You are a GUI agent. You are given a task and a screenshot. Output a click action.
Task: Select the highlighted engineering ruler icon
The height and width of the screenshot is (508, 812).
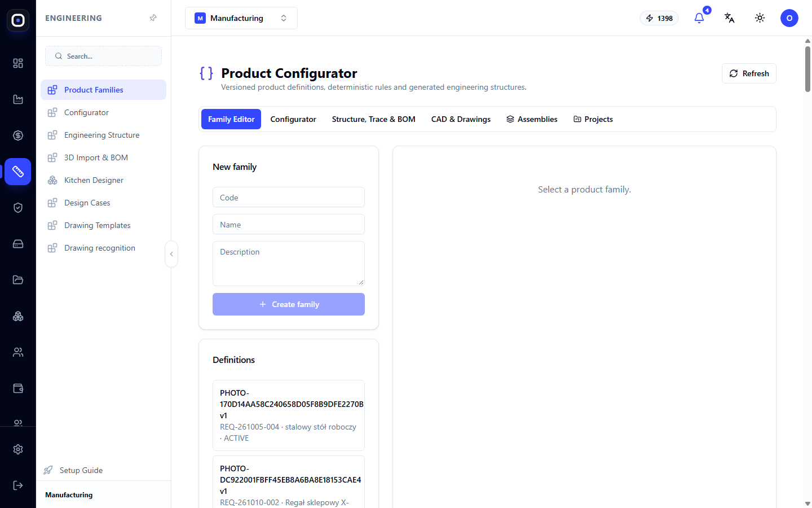coord(18,172)
